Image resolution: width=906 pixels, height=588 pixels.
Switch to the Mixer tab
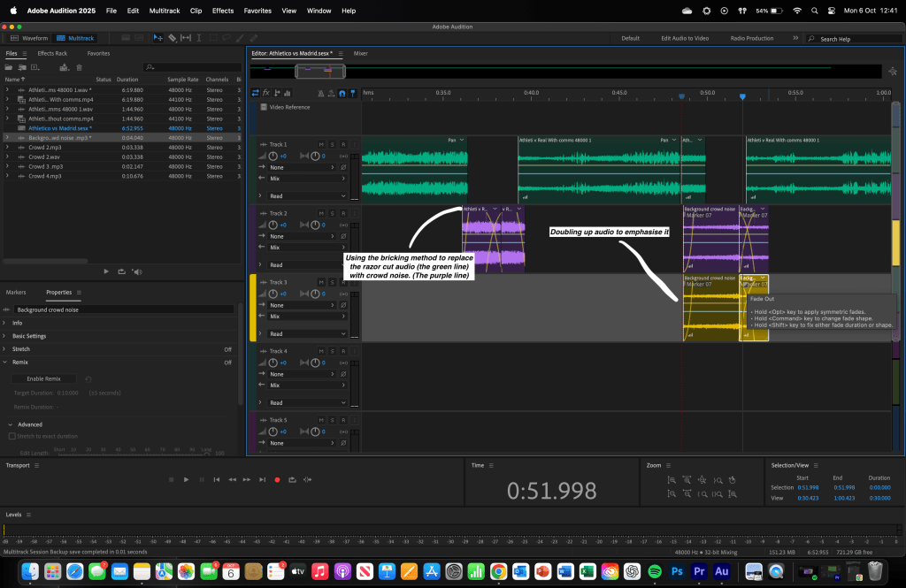click(361, 53)
